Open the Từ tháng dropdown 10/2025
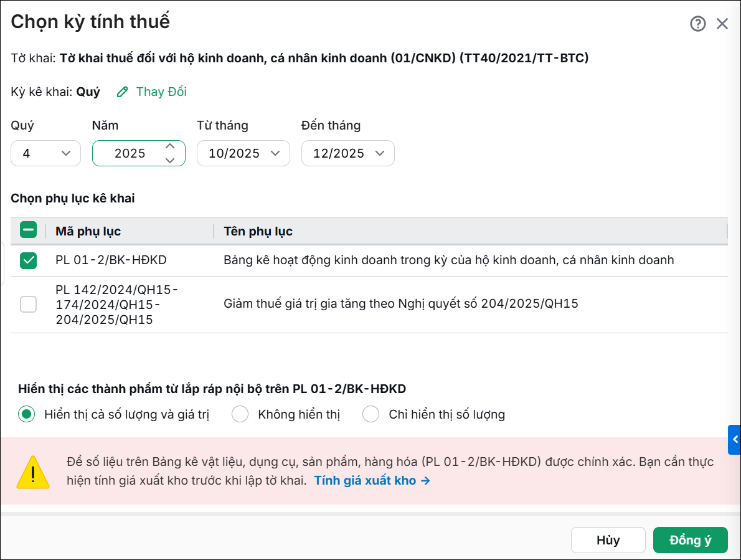The image size is (741, 560). [243, 153]
